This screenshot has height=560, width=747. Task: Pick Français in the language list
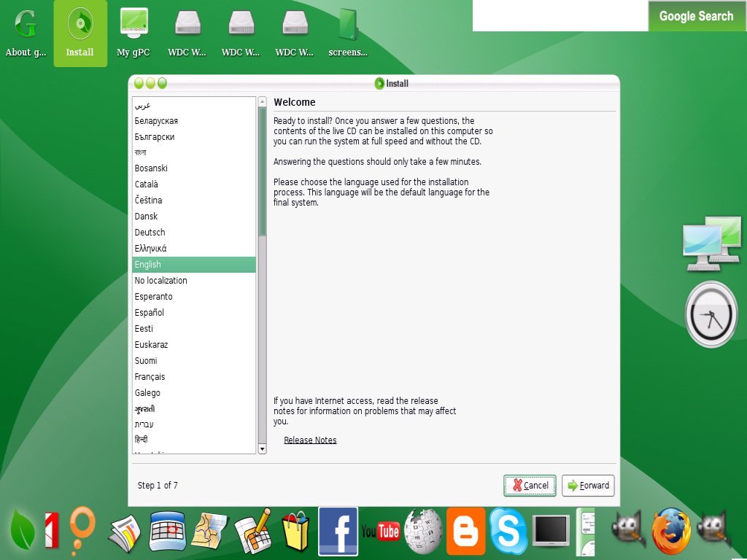[194, 377]
